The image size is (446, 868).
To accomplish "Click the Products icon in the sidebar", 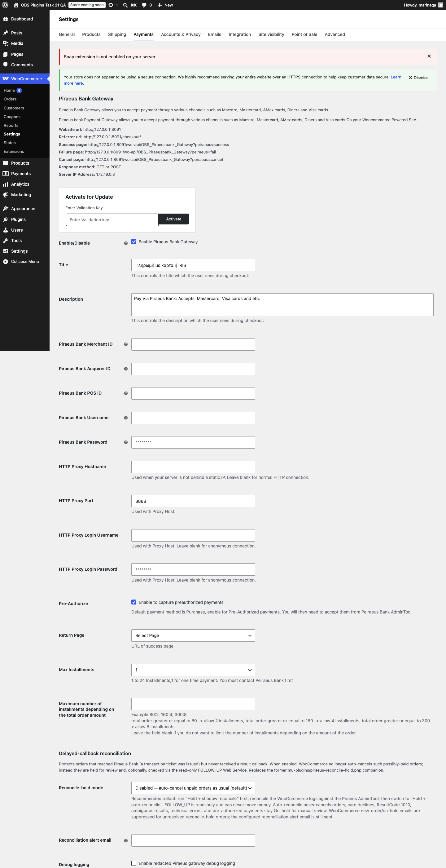I will pyautogui.click(x=5, y=163).
